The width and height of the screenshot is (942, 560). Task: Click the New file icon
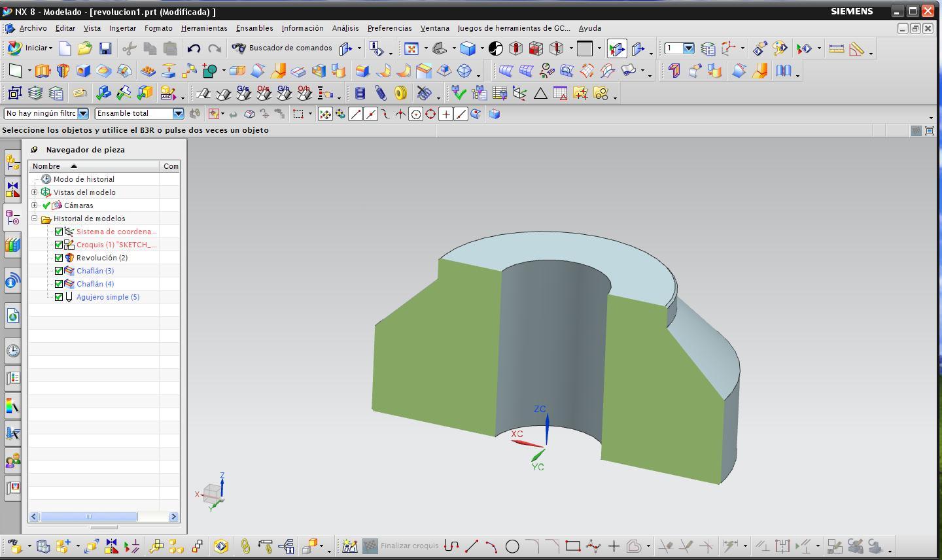click(65, 48)
